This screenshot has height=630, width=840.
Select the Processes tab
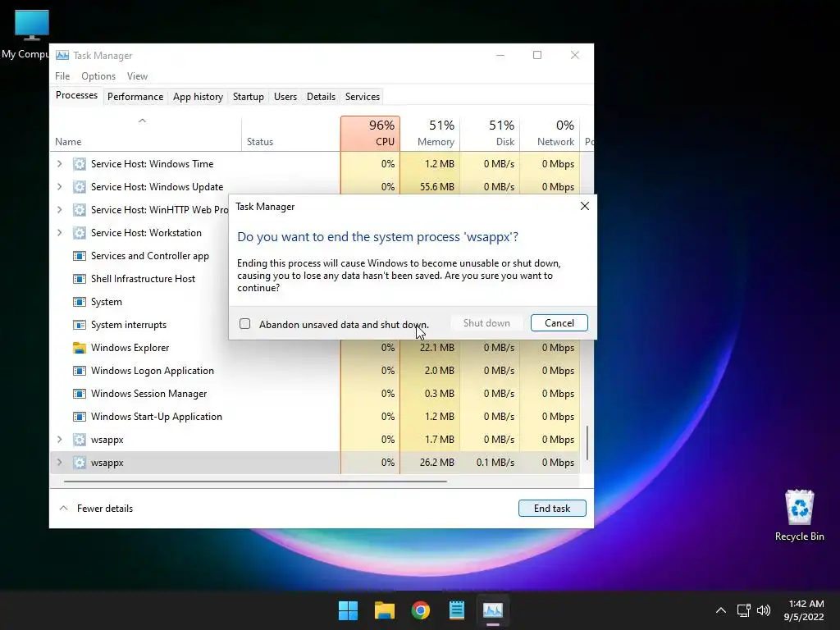(76, 95)
